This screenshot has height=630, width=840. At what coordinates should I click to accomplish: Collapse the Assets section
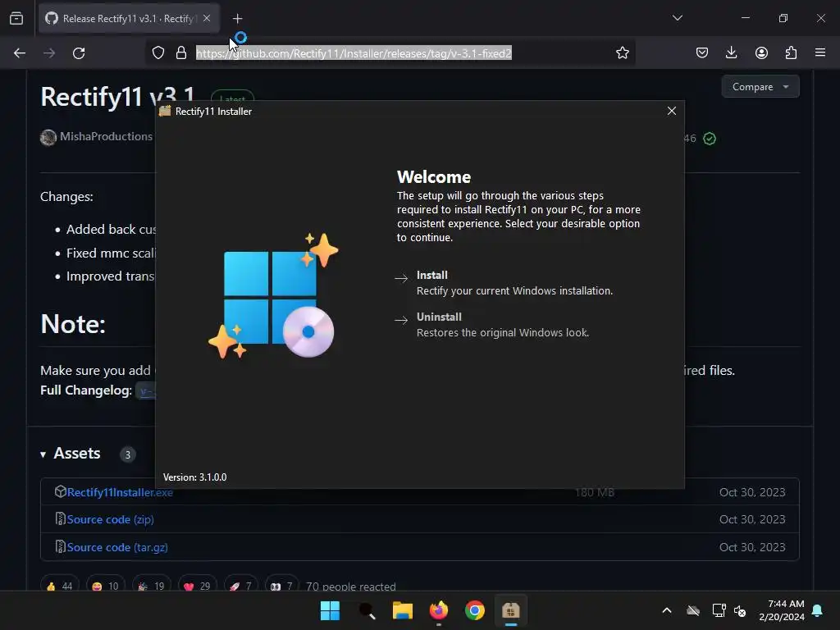point(43,454)
